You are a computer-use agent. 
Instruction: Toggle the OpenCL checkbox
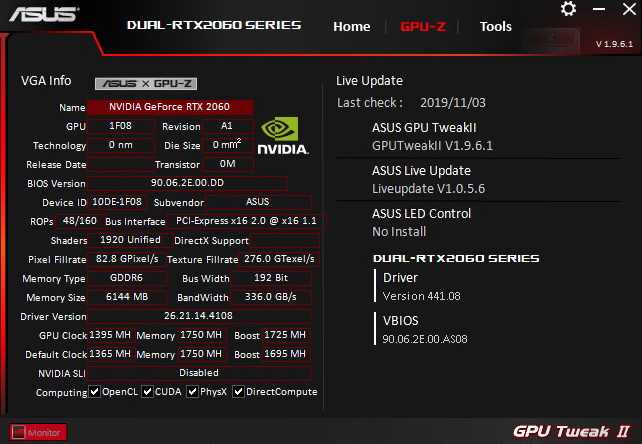coord(95,392)
